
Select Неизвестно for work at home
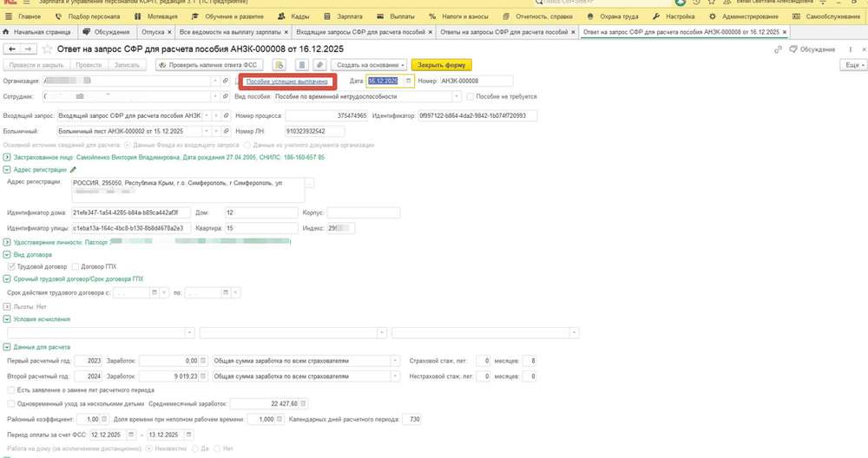click(x=148, y=448)
